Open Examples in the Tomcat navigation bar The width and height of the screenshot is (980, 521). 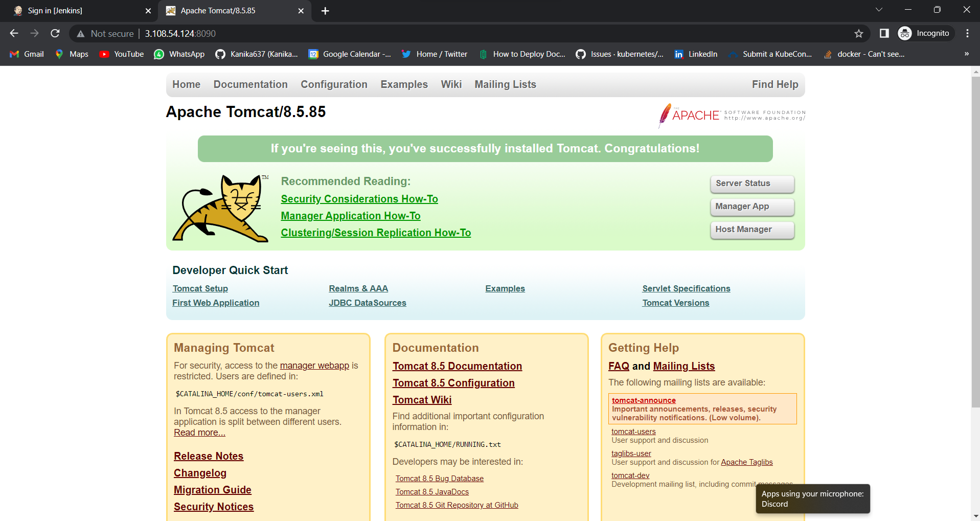point(404,84)
